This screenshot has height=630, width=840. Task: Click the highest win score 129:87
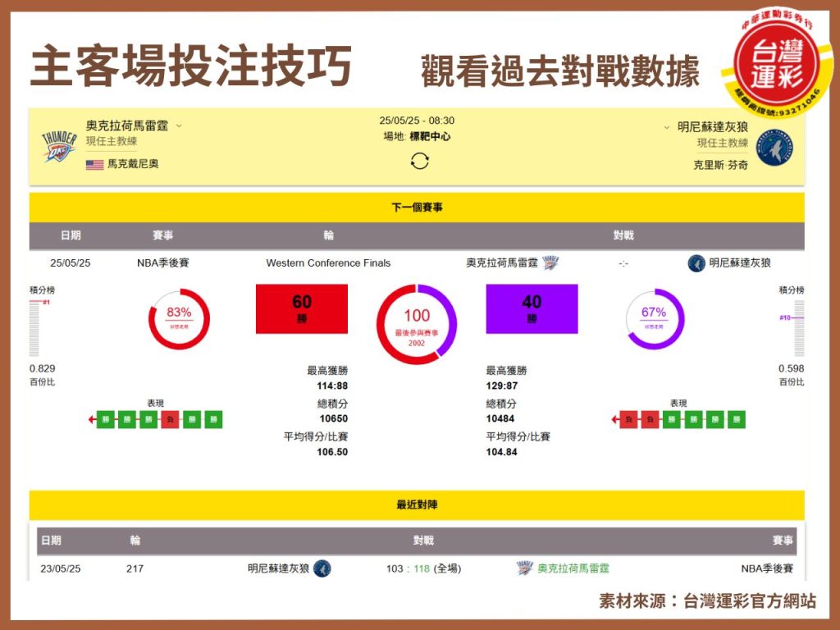[502, 386]
